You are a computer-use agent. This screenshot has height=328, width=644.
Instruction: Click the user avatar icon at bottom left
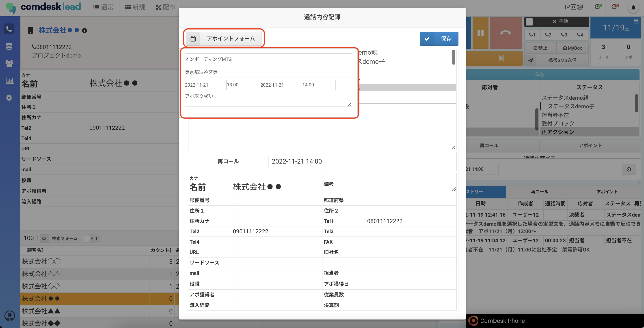[10, 316]
